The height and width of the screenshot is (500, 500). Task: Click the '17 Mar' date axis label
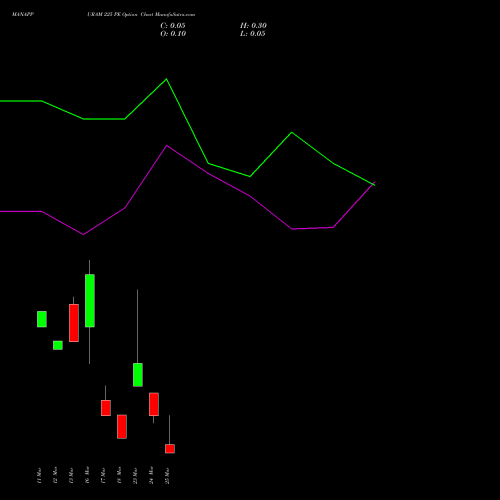click(x=103, y=476)
